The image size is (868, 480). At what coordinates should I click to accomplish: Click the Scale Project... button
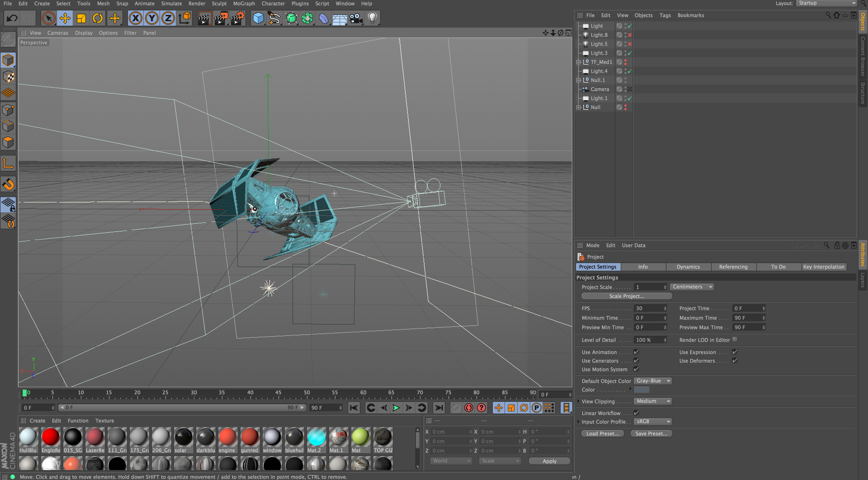point(626,296)
